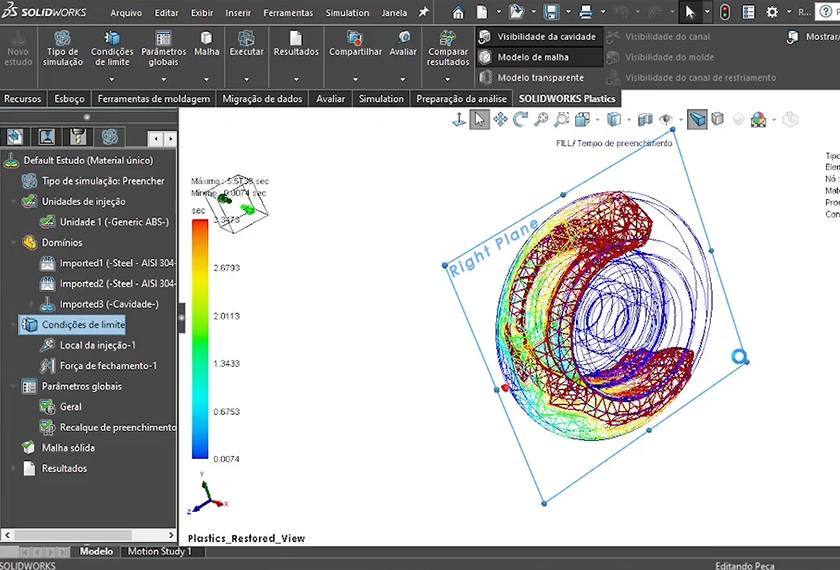
Task: Click the tree scrollbar right arrow
Action: [171, 535]
